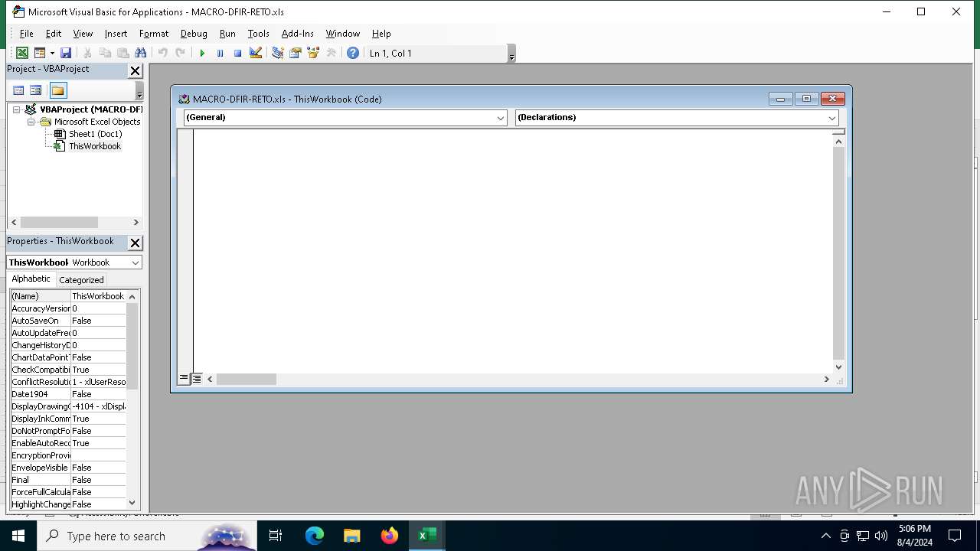Click the Properties list scroll down arrow
This screenshot has width=980, height=551.
click(x=132, y=503)
